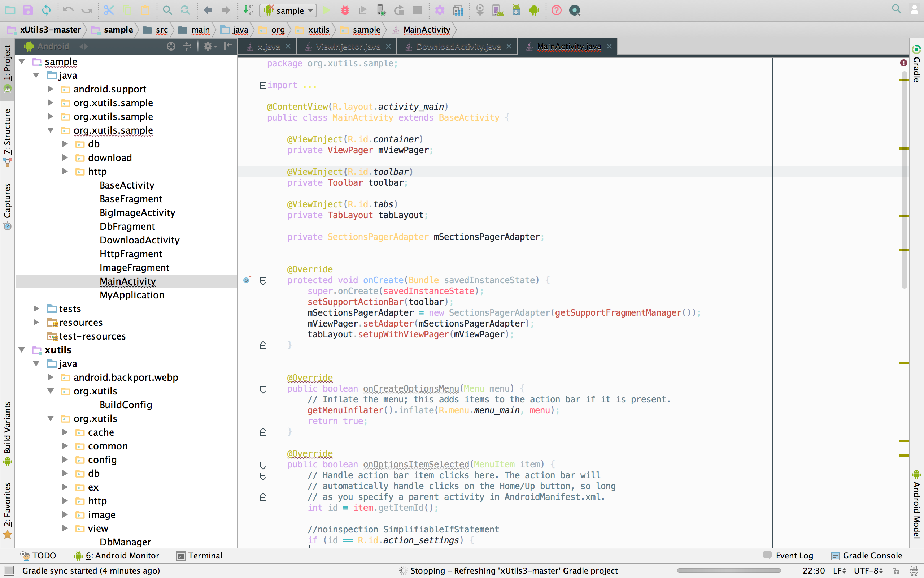Image resolution: width=924 pixels, height=578 pixels.
Task: Click the Search Everywhere magnifier at top right
Action: click(x=897, y=9)
